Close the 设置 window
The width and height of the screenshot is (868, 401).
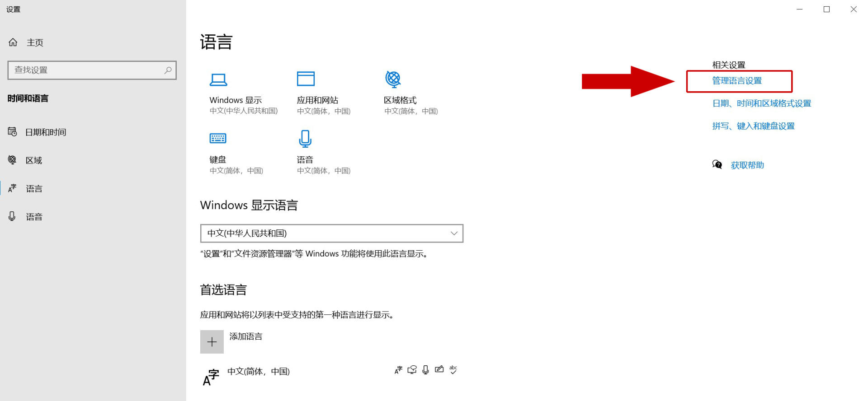click(854, 9)
